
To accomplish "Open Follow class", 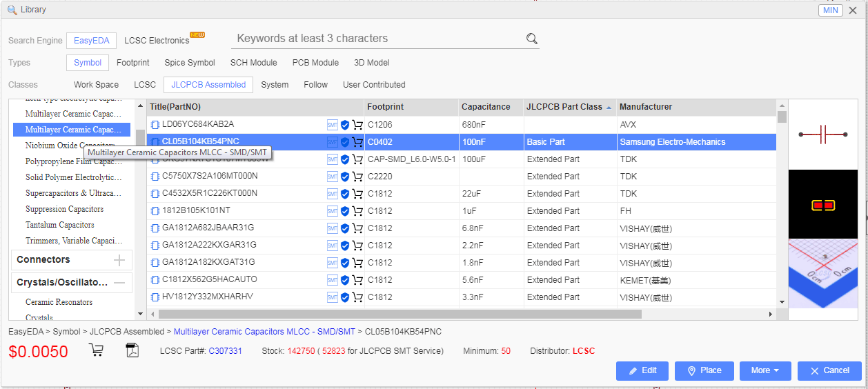I will (315, 85).
